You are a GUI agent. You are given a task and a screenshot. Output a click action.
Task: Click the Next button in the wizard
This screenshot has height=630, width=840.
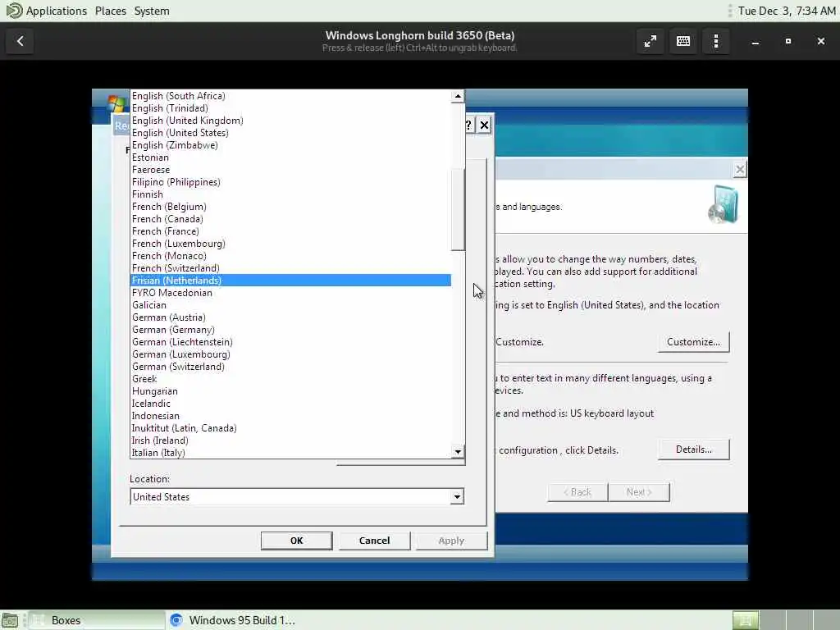point(638,492)
